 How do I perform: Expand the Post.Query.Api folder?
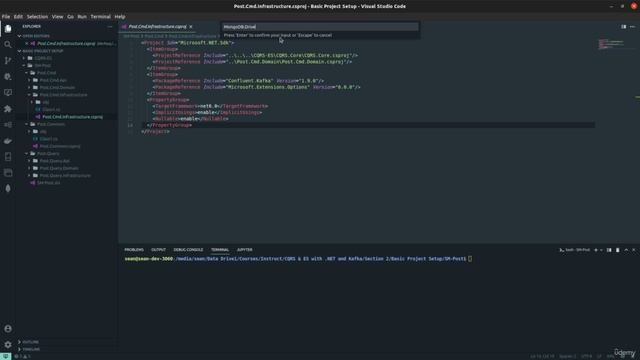click(x=54, y=161)
